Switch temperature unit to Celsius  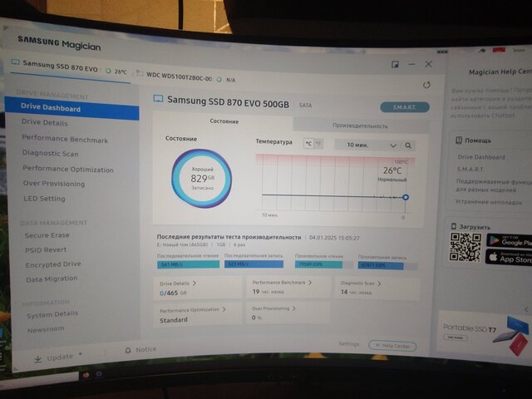(x=308, y=143)
